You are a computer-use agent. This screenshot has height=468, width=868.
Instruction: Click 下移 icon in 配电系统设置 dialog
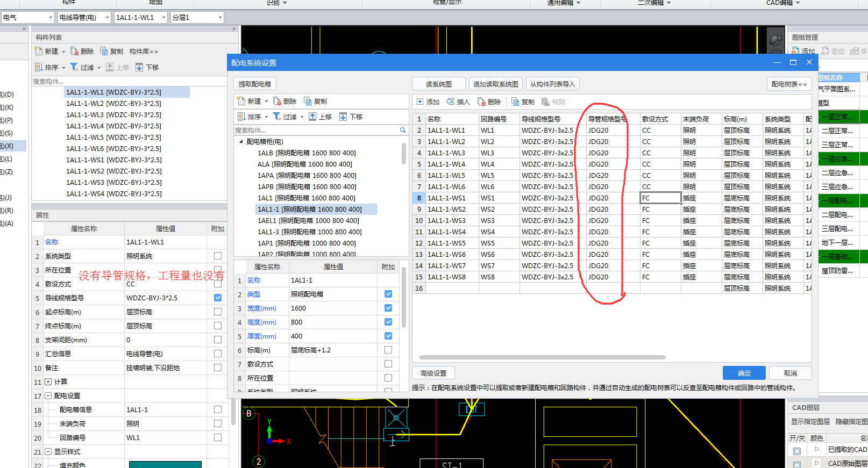[x=343, y=117]
